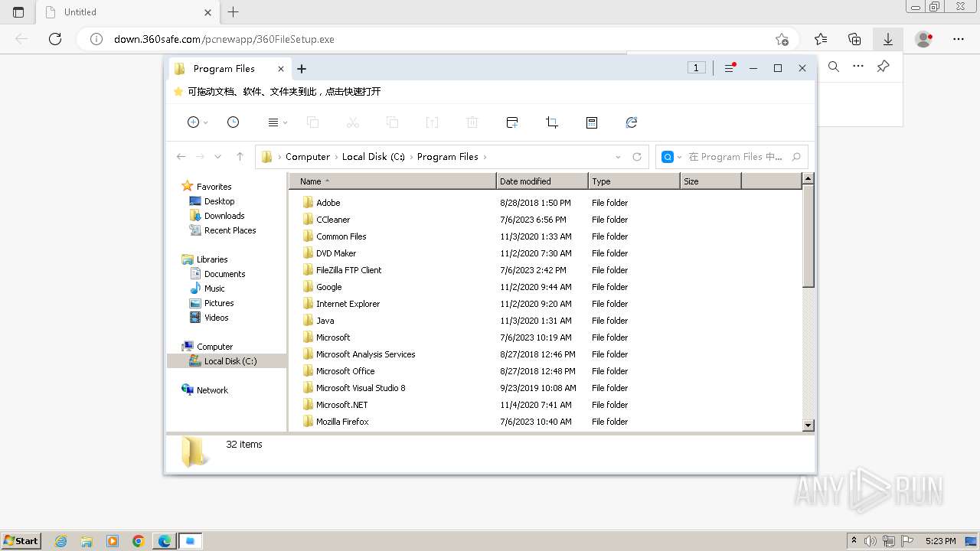Sort by the Name column header
Screen dimensions: 980x551
[x=393, y=181]
